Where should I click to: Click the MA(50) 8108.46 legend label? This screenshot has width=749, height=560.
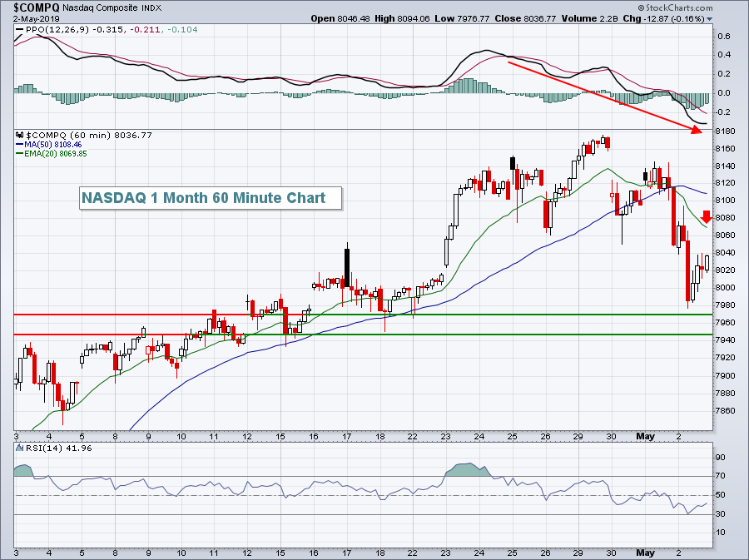(x=53, y=144)
